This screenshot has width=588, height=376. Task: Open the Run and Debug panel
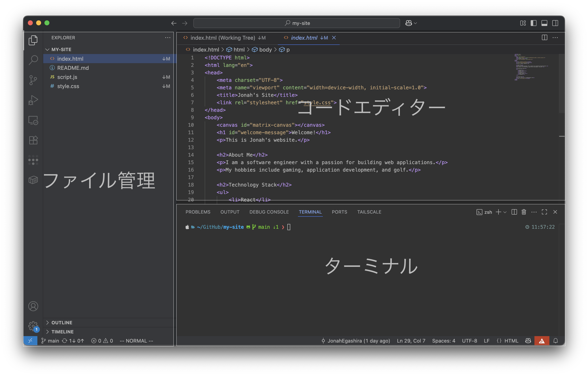coord(33,100)
